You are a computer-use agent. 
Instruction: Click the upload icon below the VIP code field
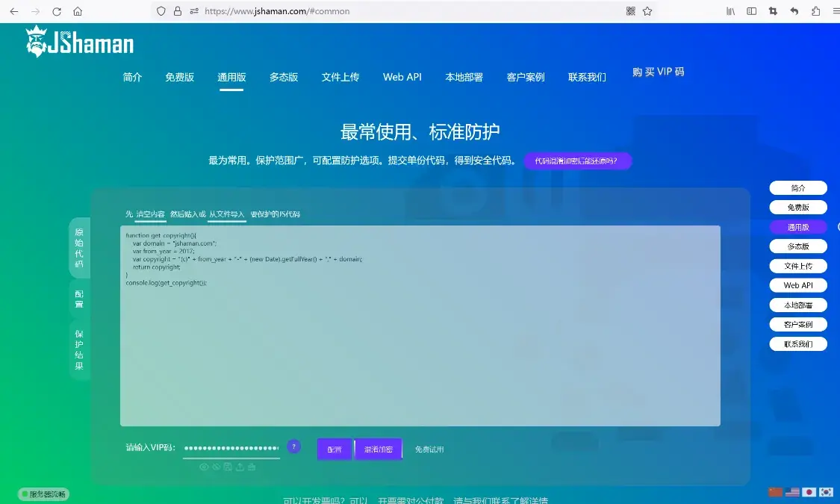pos(239,467)
